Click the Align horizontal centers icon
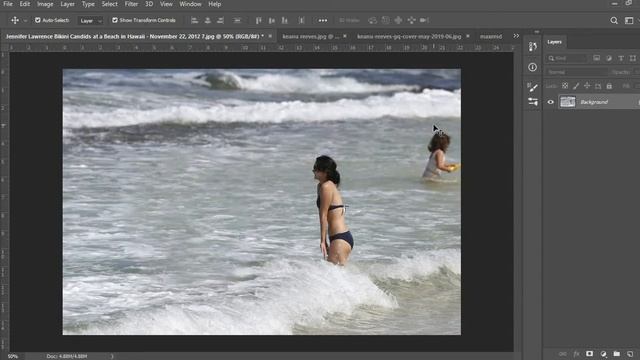The image size is (640, 360). point(208,20)
